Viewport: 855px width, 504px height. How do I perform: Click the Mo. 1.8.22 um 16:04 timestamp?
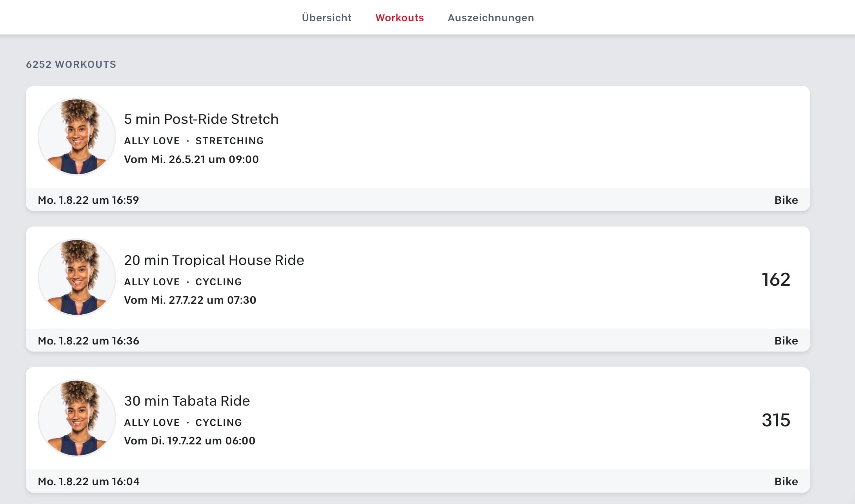(89, 481)
